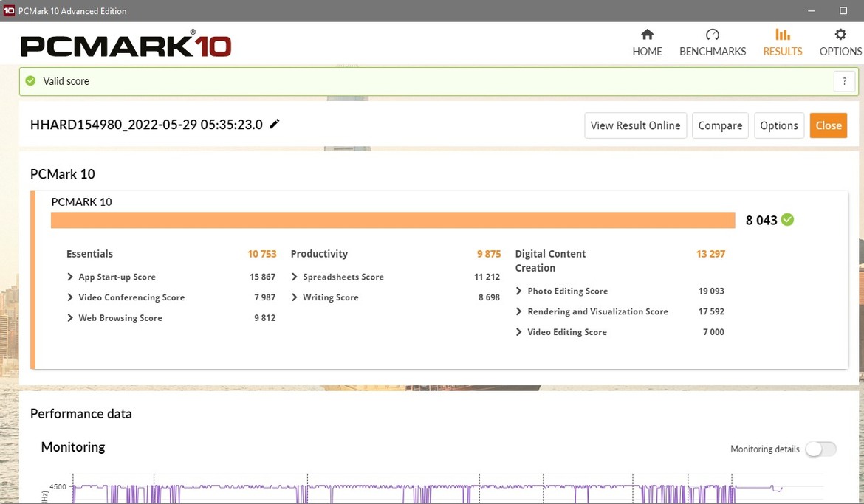Click the monitoring frequency graph
This screenshot has width=864, height=504.
click(448, 488)
